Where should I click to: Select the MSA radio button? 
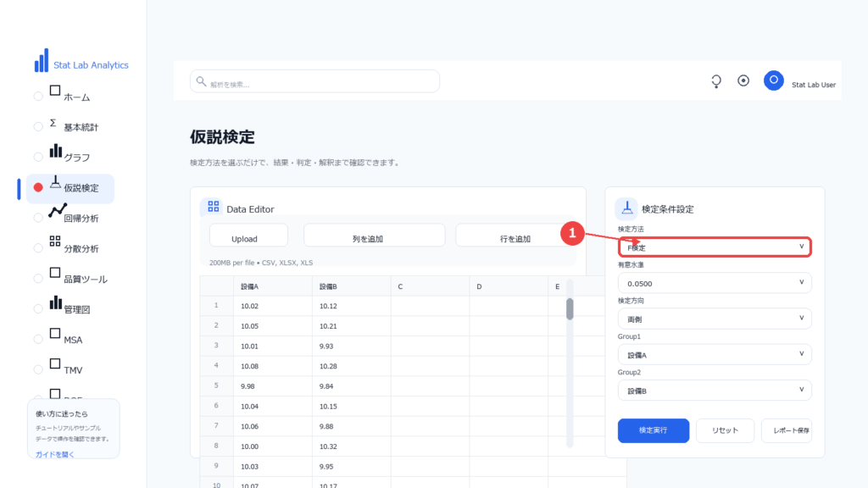click(38, 340)
